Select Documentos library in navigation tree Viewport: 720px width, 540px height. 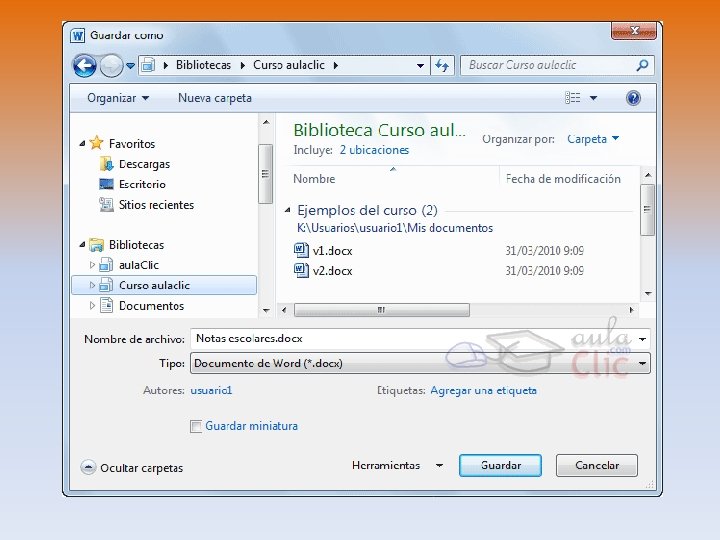[x=151, y=306]
